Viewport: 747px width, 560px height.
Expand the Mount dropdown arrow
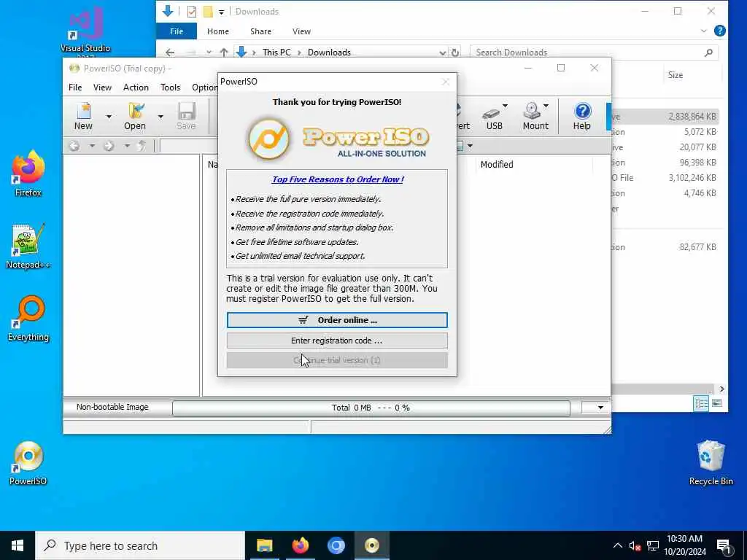click(546, 106)
